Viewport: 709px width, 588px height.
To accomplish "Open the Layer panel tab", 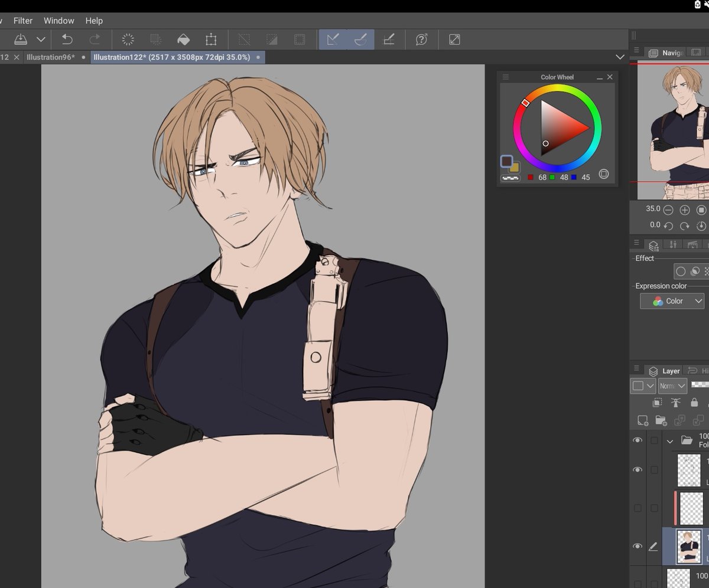I will [x=665, y=371].
